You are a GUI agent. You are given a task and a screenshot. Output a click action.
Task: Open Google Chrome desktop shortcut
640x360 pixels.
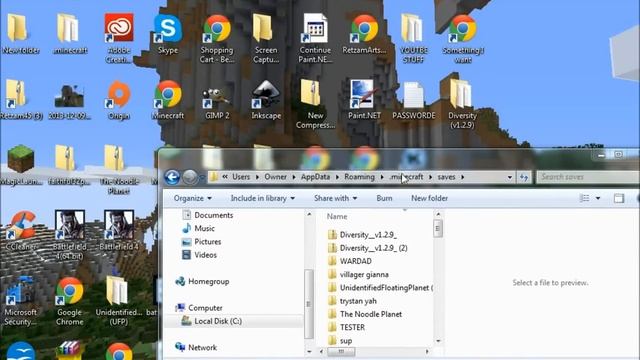(69, 301)
